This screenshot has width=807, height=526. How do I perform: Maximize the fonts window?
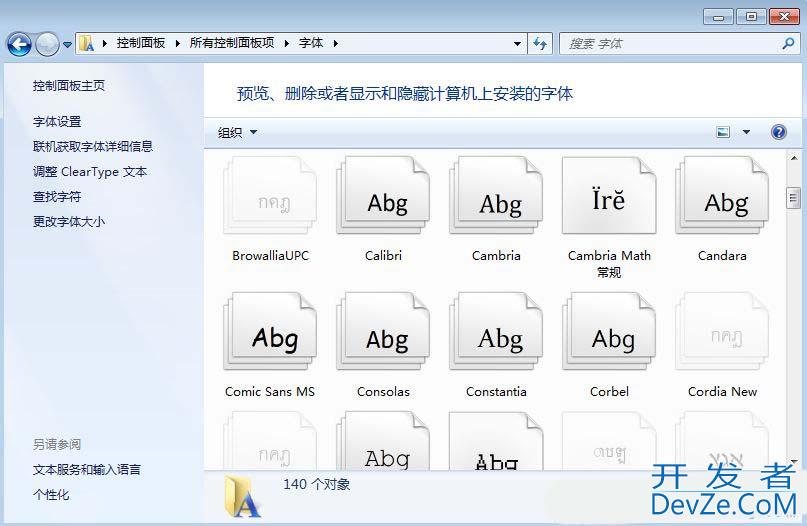(751, 17)
